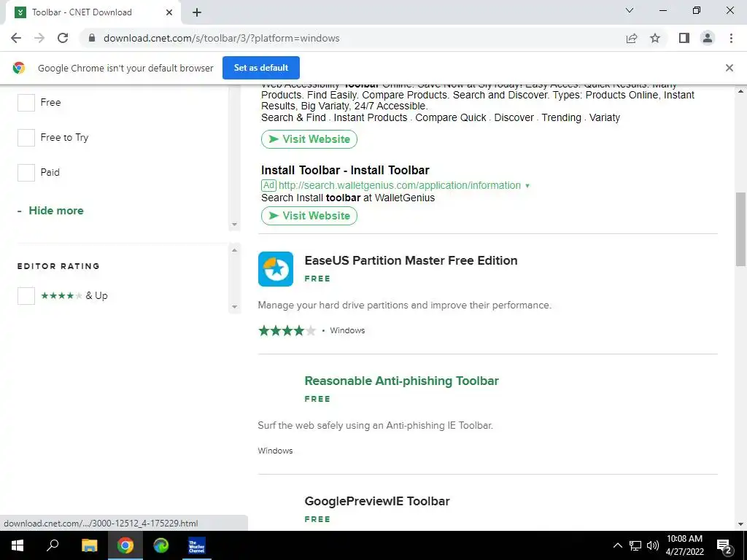Viewport: 747px width, 560px height.
Task: Set Chrome as default browser
Action: pos(261,68)
